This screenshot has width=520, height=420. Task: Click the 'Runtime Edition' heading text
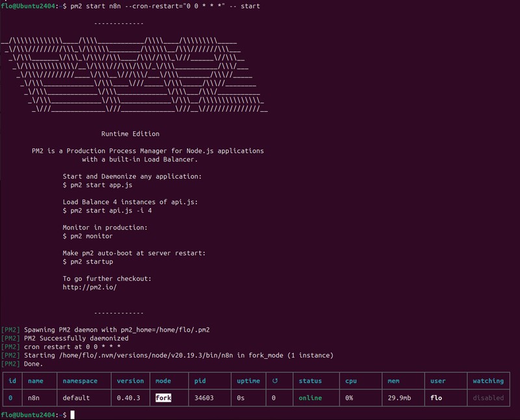[130, 134]
